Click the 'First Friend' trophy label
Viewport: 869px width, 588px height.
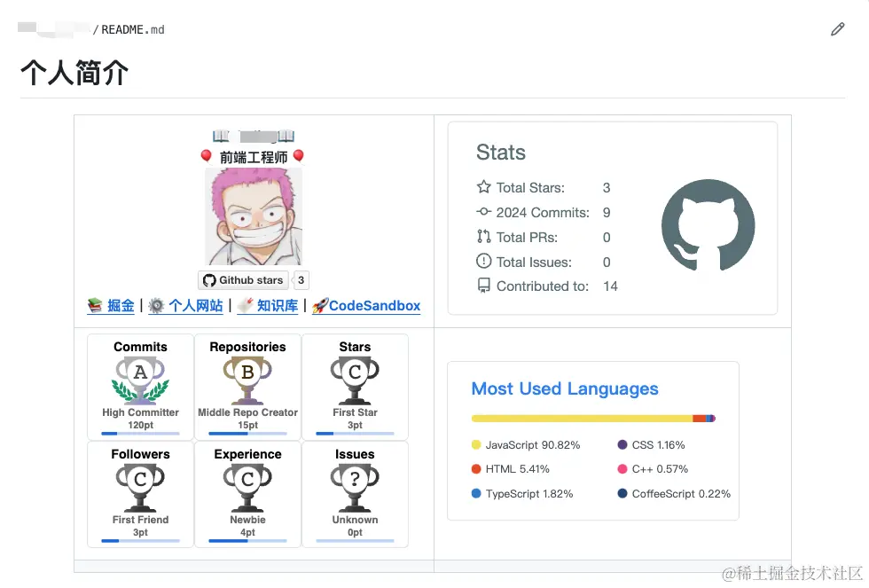[140, 520]
